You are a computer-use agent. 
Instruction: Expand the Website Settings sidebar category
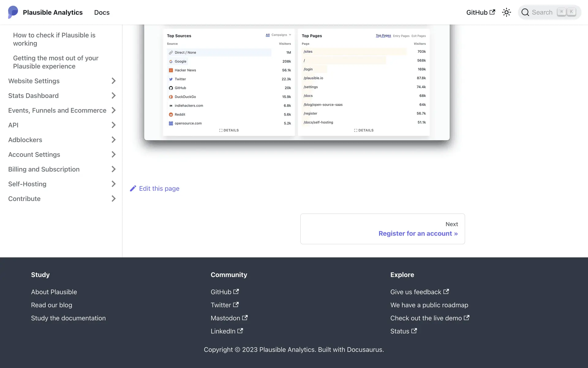(x=113, y=81)
